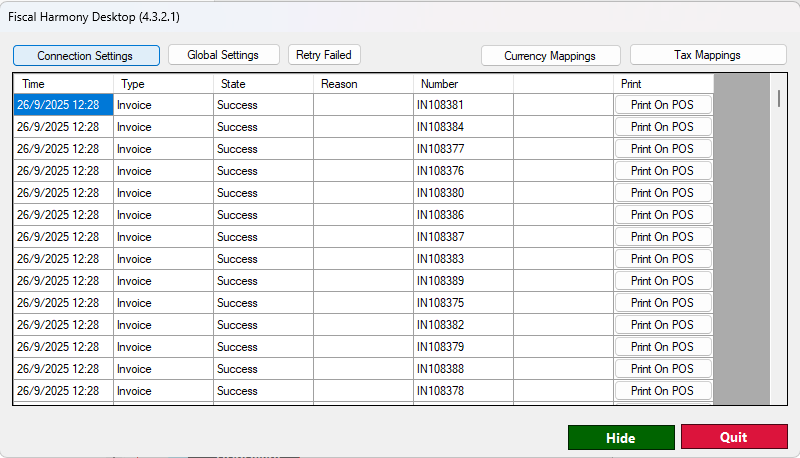Click the State cell Success in row IN108382
The height and width of the screenshot is (458, 800).
point(263,324)
